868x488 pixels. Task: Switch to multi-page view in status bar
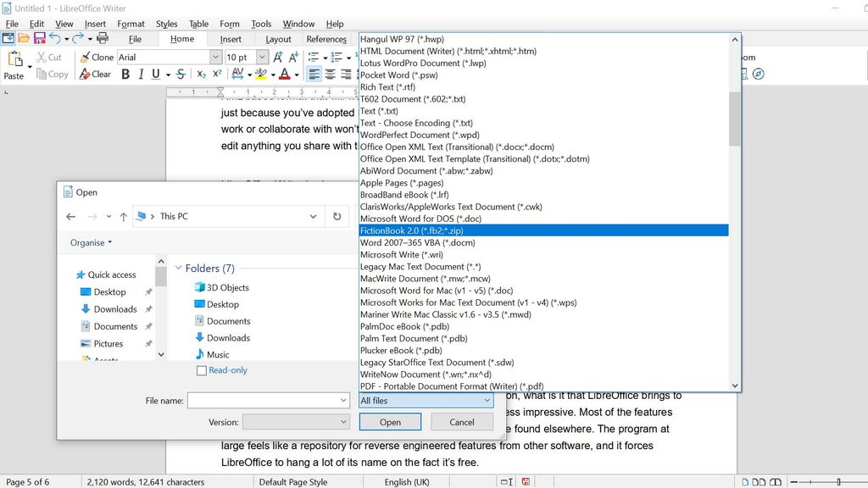click(759, 481)
